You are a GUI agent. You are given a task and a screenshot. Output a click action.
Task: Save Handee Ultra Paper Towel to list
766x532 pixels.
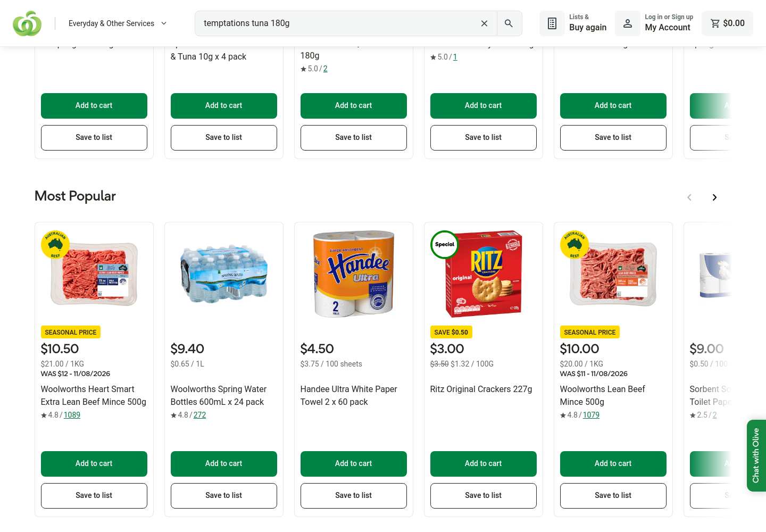[x=354, y=496]
